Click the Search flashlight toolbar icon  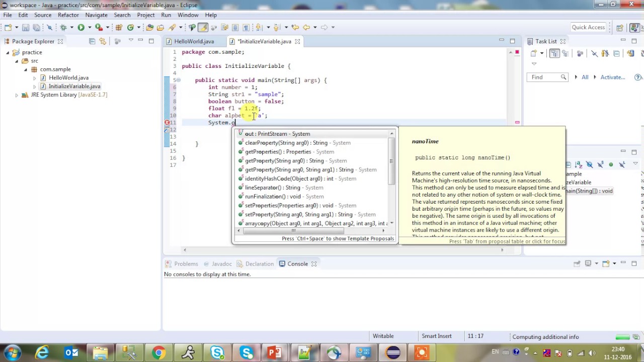coord(173,27)
